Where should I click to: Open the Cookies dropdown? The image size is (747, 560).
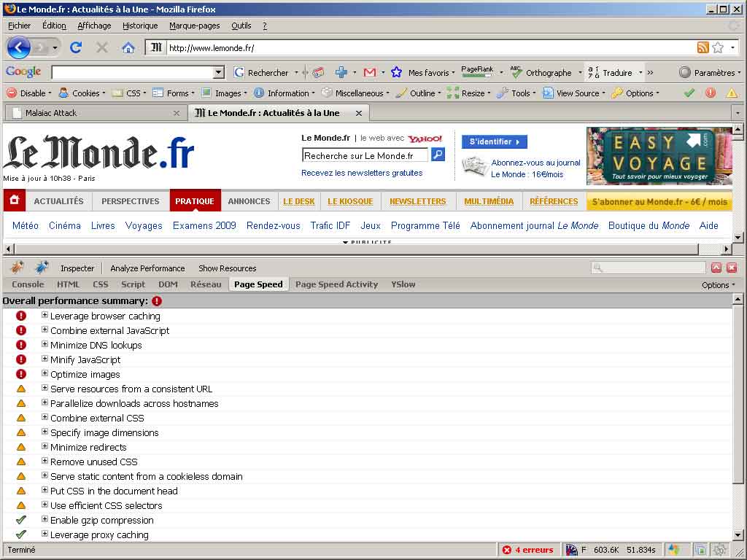click(82, 93)
